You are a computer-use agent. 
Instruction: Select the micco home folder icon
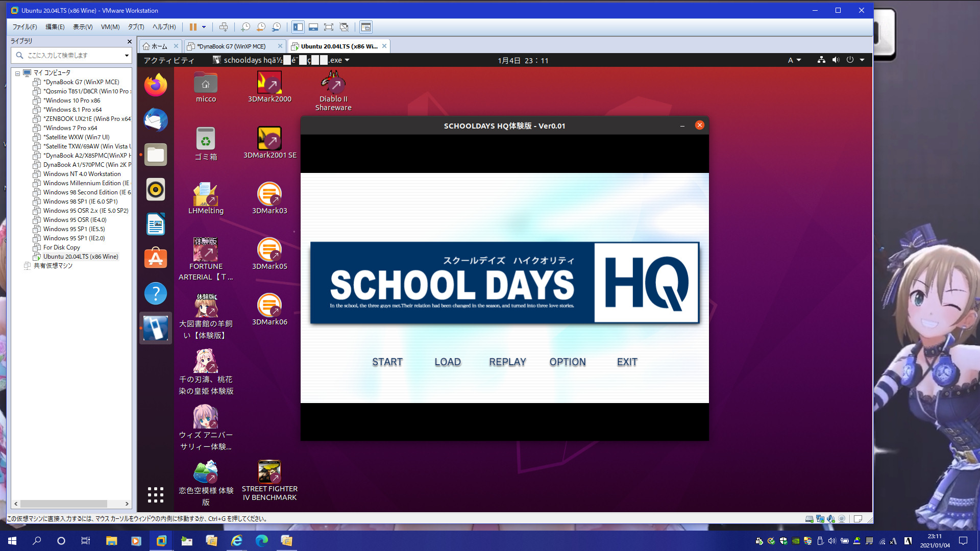click(206, 88)
